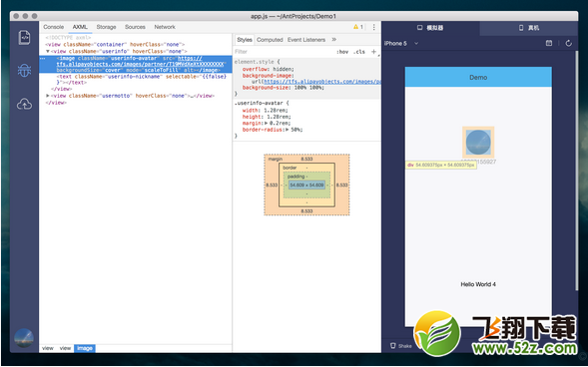The image size is (588, 367).
Task: Open the tfs.alipayobjects.com background-image link
Action: 322,81
